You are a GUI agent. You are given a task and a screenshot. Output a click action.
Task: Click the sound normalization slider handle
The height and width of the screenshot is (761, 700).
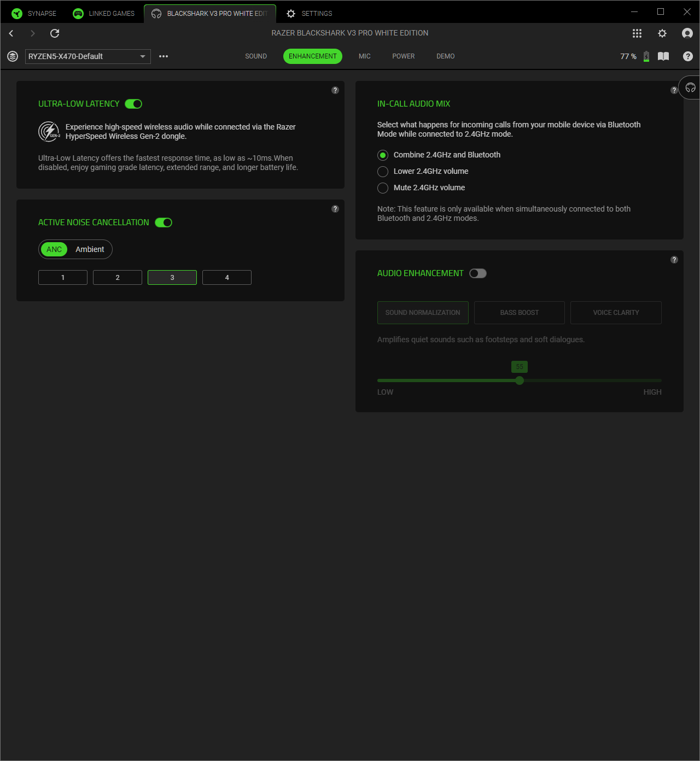[x=520, y=380]
